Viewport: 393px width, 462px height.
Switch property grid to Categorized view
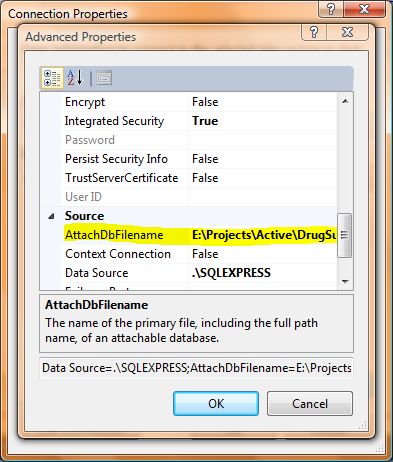point(52,78)
